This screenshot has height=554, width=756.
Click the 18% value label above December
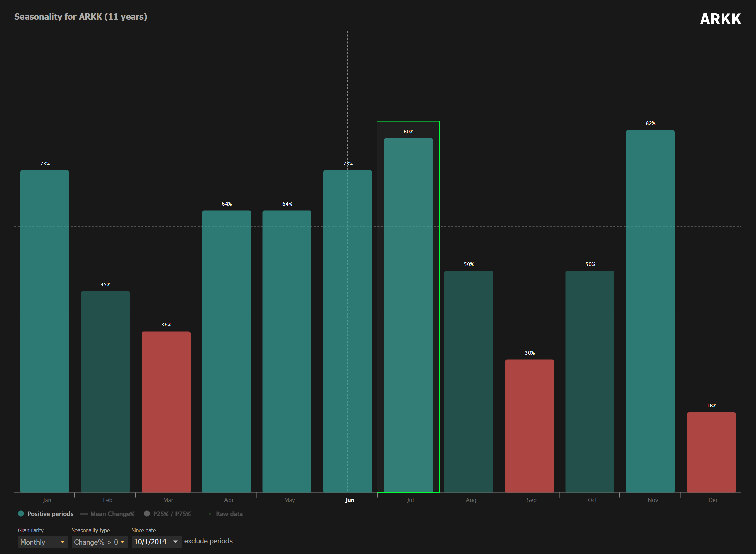(x=711, y=405)
